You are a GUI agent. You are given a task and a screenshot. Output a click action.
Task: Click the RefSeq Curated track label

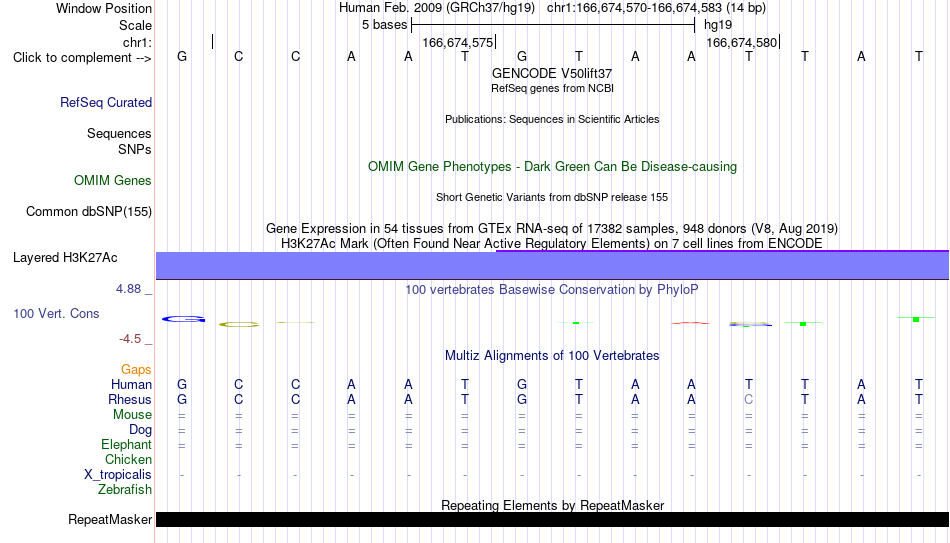106,102
